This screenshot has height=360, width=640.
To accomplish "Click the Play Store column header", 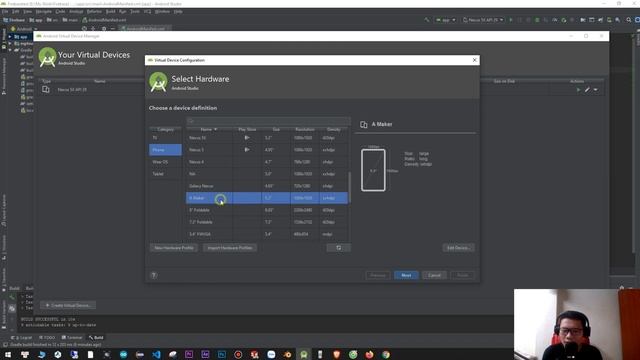I will point(247,129).
